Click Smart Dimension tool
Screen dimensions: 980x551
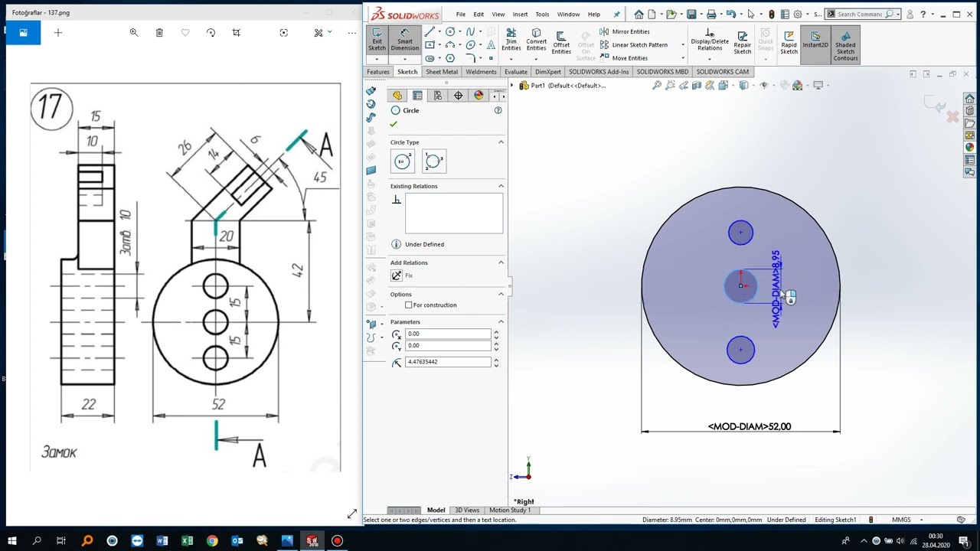tap(404, 41)
